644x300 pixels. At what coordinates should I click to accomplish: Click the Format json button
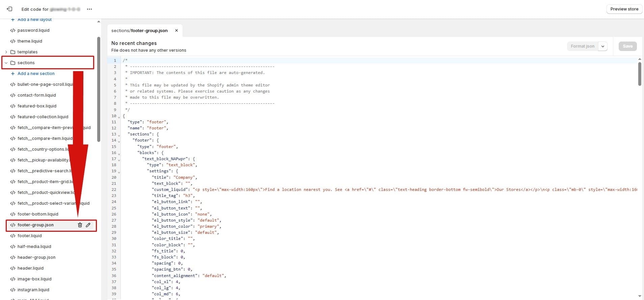pos(583,46)
